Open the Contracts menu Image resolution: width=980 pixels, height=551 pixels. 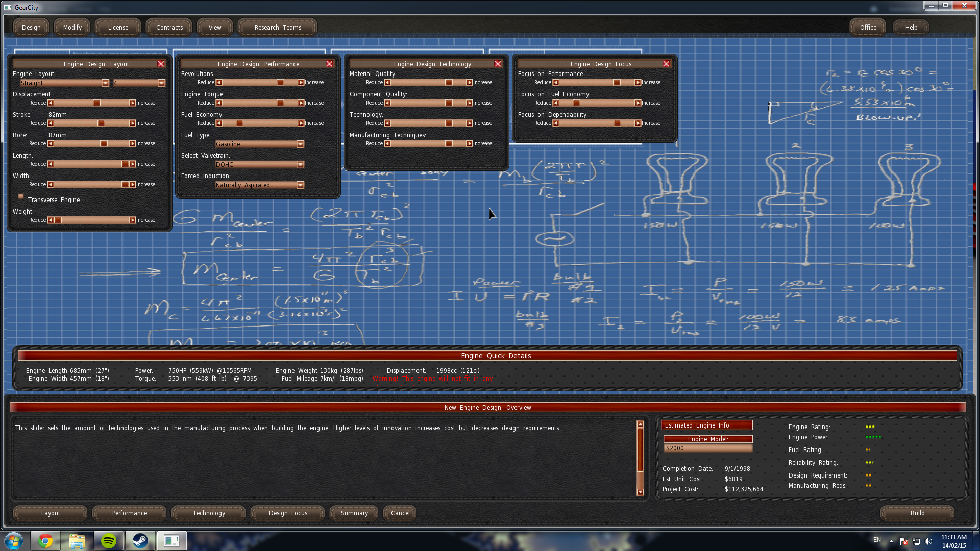click(169, 28)
